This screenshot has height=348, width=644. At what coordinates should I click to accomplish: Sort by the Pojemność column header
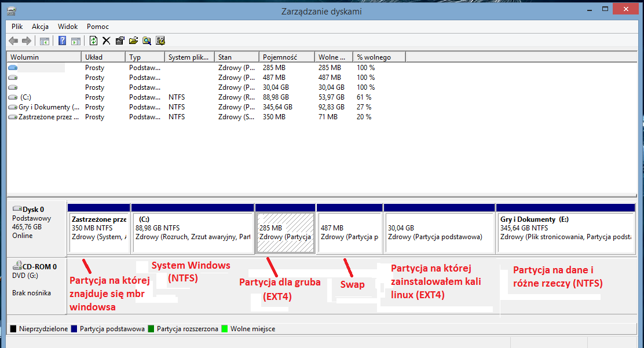[x=287, y=57]
